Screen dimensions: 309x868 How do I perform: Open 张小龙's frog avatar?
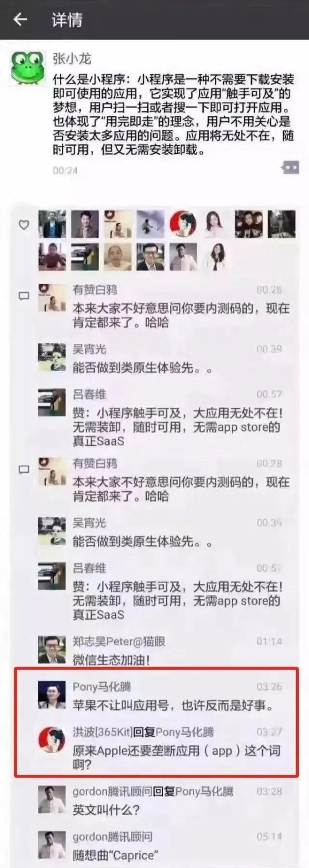click(28, 67)
